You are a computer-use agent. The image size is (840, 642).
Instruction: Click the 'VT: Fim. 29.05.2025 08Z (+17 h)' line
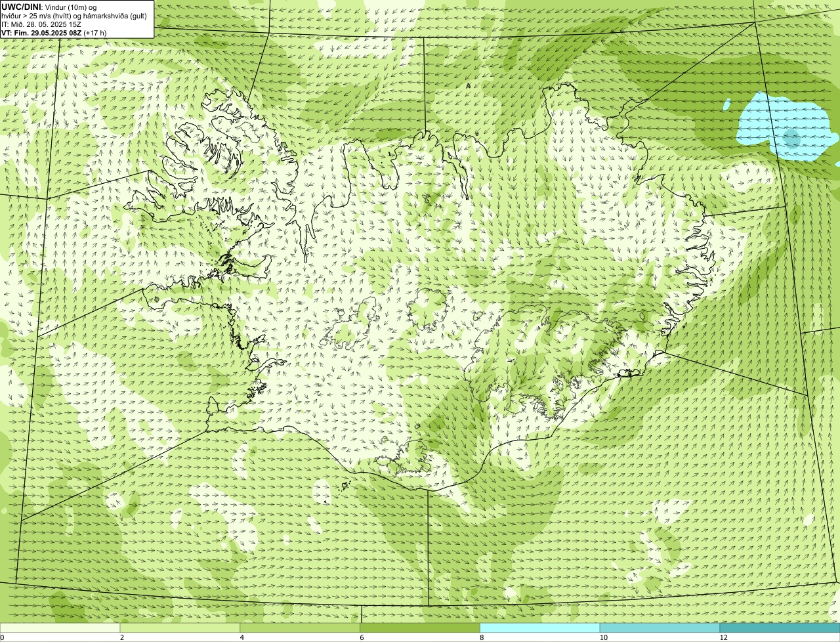click(54, 32)
